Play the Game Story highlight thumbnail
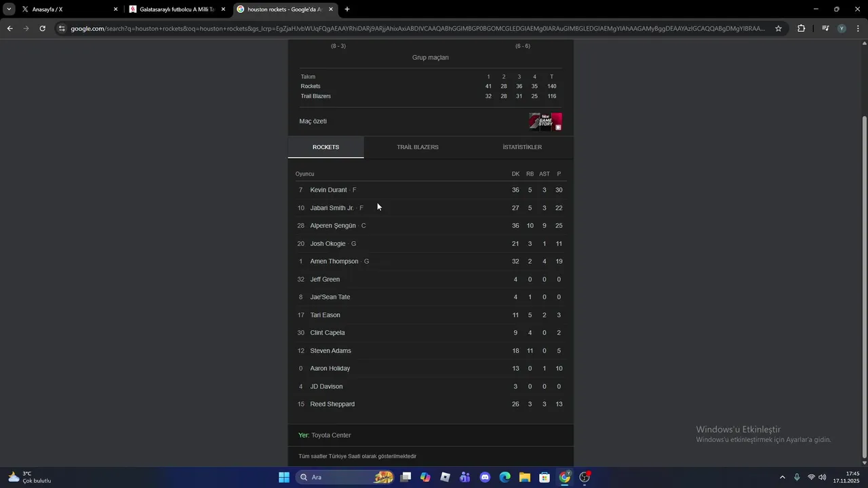This screenshot has height=488, width=868. coord(545,121)
